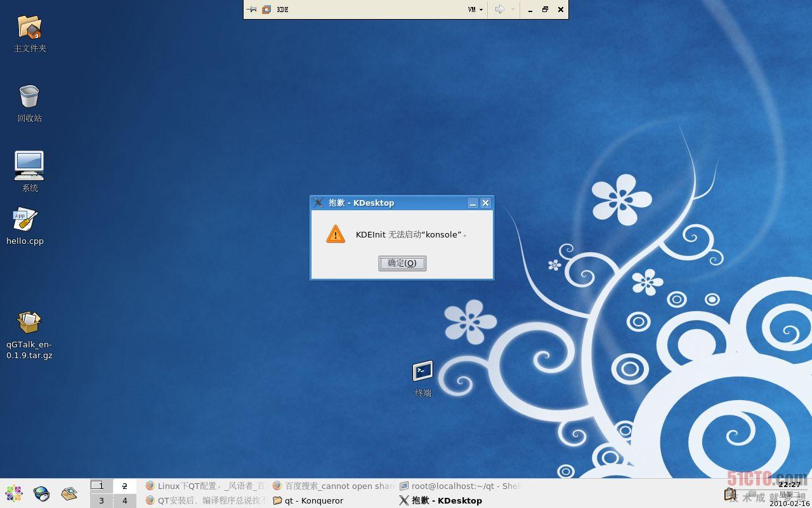Open the KDE application launcher menu in the panel
The width and height of the screenshot is (812, 508).
(x=14, y=493)
